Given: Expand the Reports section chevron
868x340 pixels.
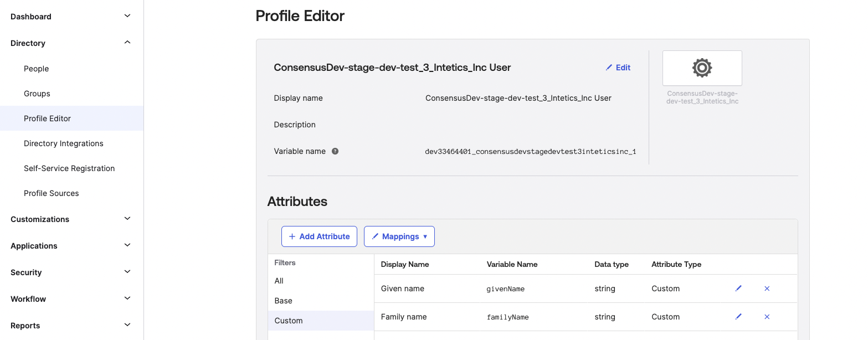Looking at the screenshot, I should [127, 324].
